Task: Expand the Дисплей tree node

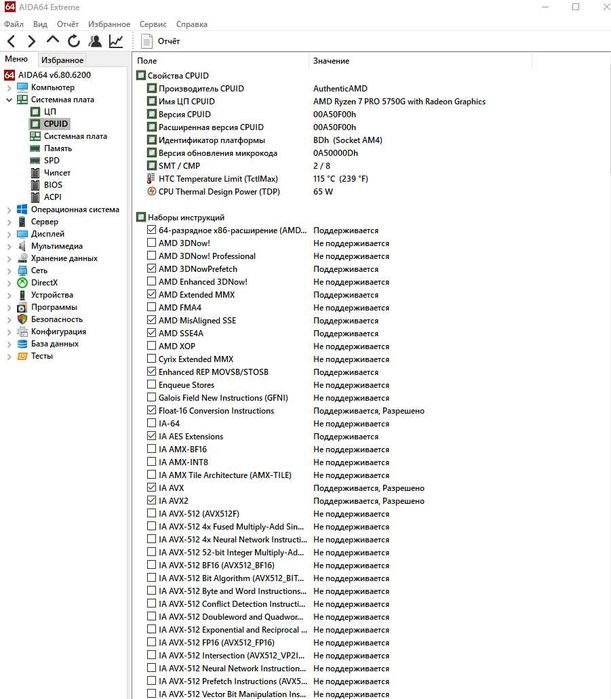Action: [9, 234]
